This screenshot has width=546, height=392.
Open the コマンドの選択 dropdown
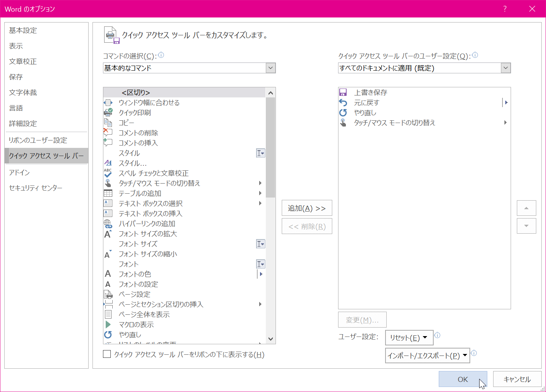pos(271,68)
